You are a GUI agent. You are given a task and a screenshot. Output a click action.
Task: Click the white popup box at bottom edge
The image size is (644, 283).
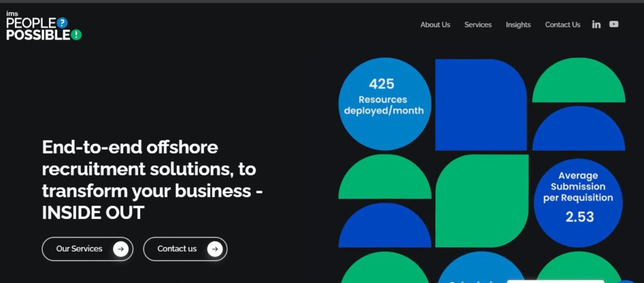(x=555, y=280)
